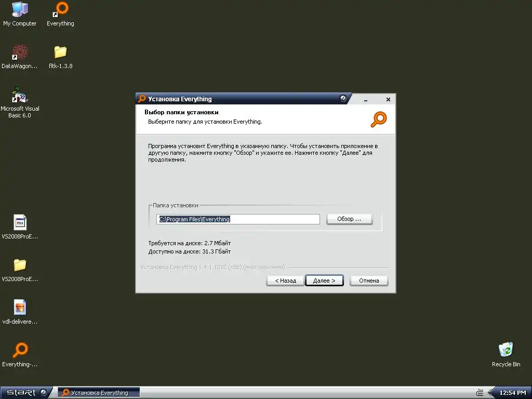
Task: Select the Everything shortcut on desktop
Action: 60,14
